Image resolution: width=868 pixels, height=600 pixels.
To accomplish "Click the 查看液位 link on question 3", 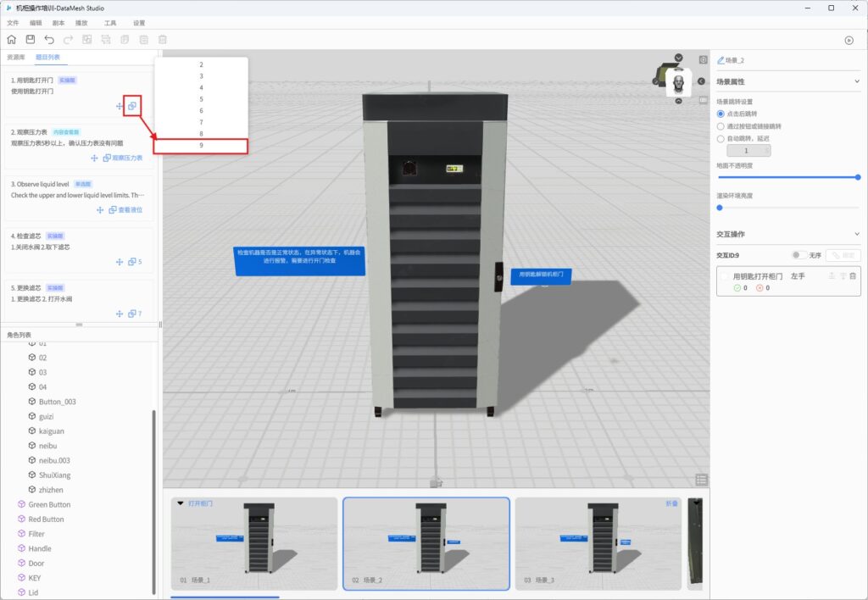I will pos(130,210).
